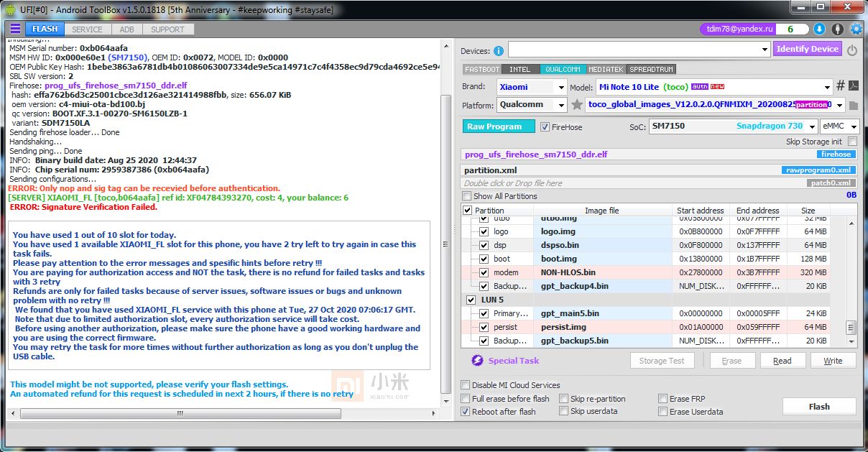Click the download updates icon
This screenshot has width=868, height=452.
click(x=820, y=29)
